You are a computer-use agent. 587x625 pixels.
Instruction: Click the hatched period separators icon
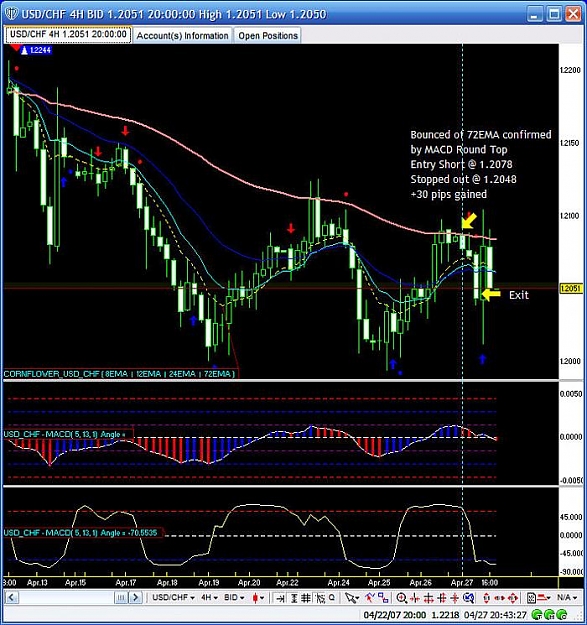[320, 598]
